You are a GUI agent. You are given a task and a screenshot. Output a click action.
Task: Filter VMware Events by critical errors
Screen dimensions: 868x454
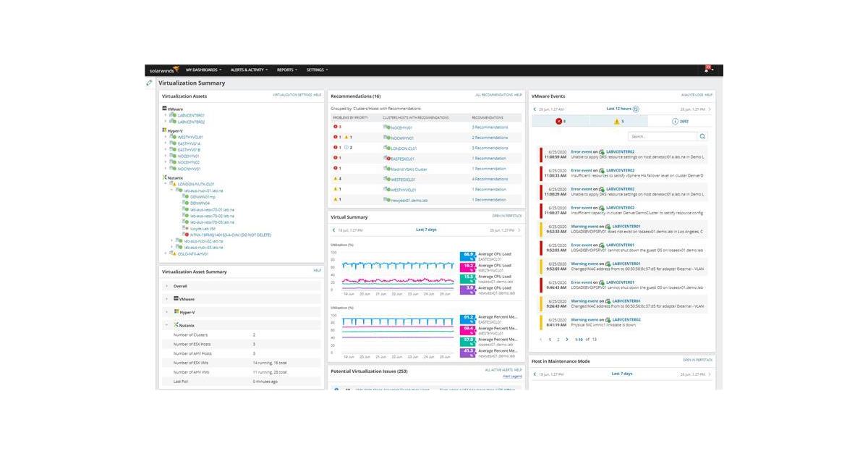[x=560, y=121]
